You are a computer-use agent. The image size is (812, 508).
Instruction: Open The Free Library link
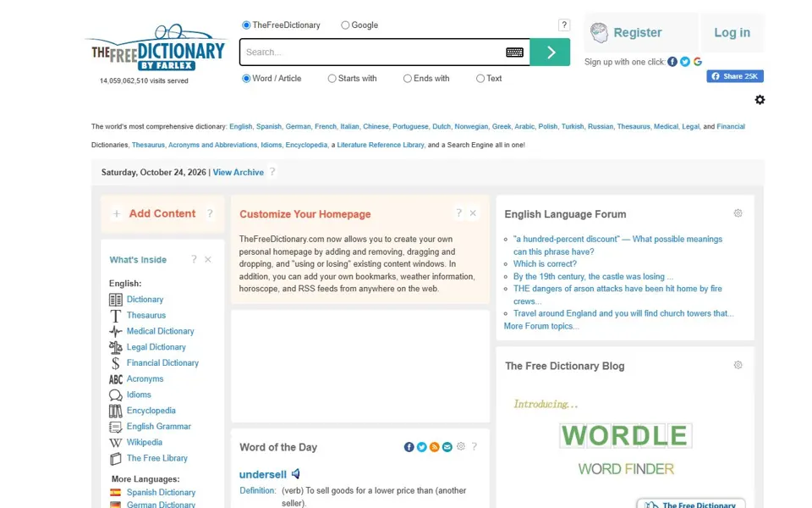[157, 458]
